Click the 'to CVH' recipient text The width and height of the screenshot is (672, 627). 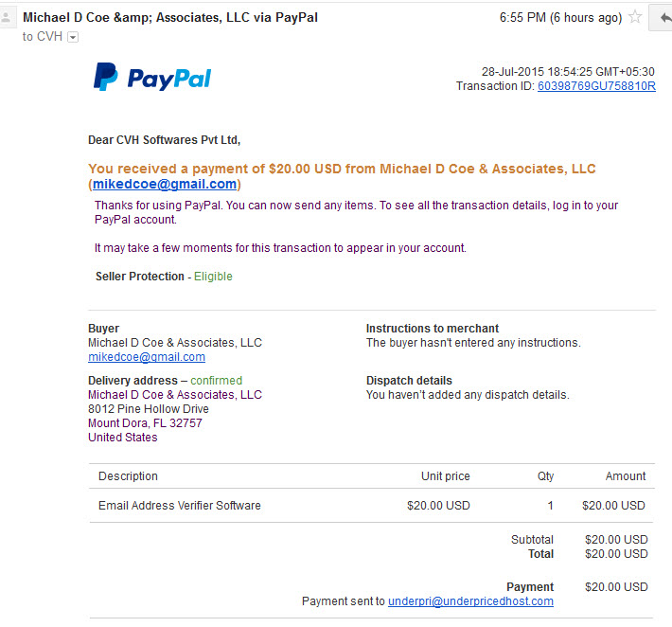[x=43, y=37]
